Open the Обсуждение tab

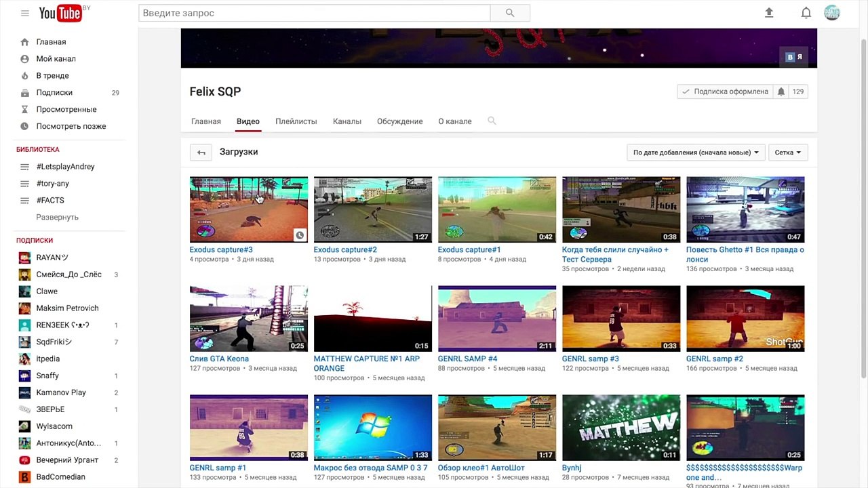point(400,121)
